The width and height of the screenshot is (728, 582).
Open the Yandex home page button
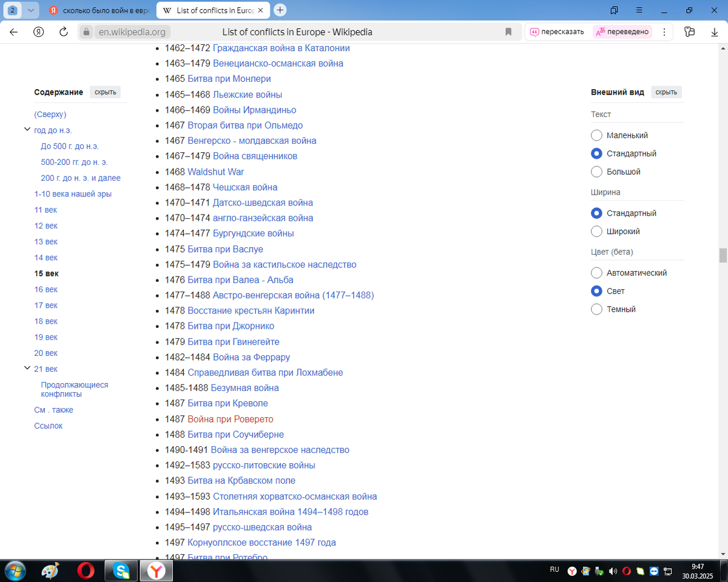(39, 32)
